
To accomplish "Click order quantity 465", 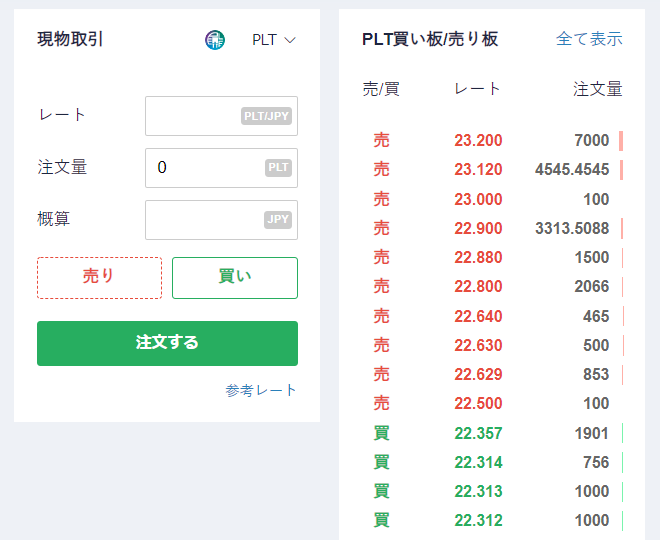I will tap(596, 316).
